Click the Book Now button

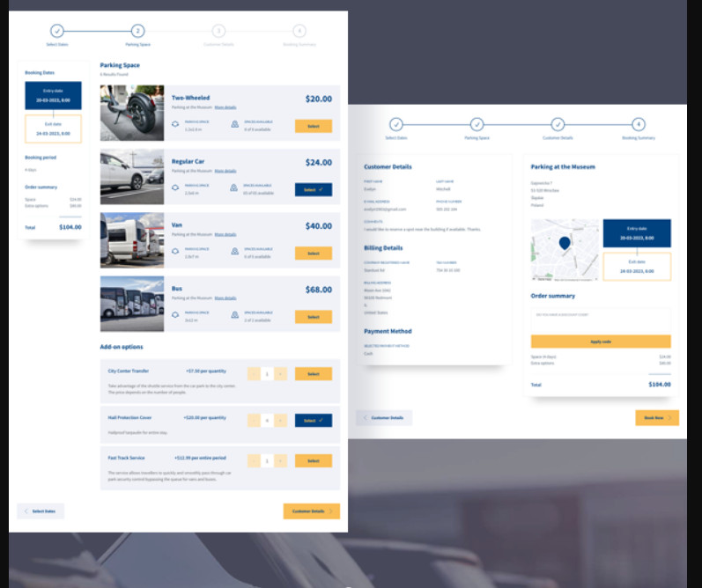pos(657,417)
